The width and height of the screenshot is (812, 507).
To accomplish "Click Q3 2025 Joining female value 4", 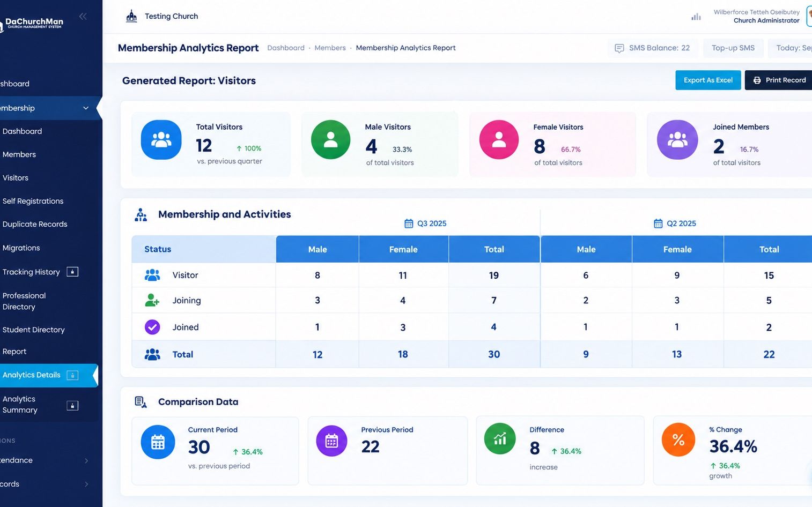I will click(x=403, y=301).
